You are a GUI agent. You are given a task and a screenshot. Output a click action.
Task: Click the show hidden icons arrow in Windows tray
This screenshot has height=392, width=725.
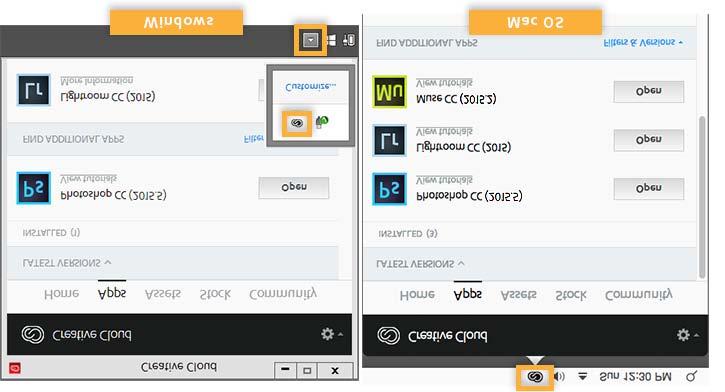[310, 41]
